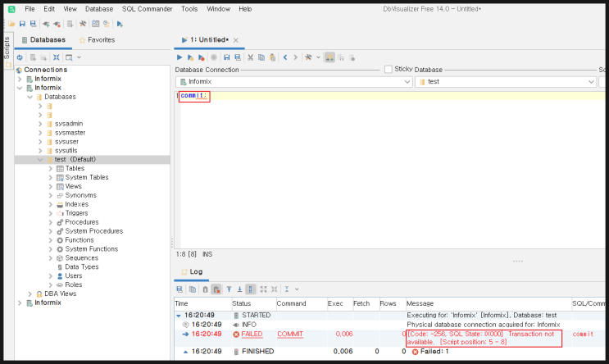This screenshot has width=609, height=364.
Task: Click the Clear Log trash icon
Action: coord(206,289)
